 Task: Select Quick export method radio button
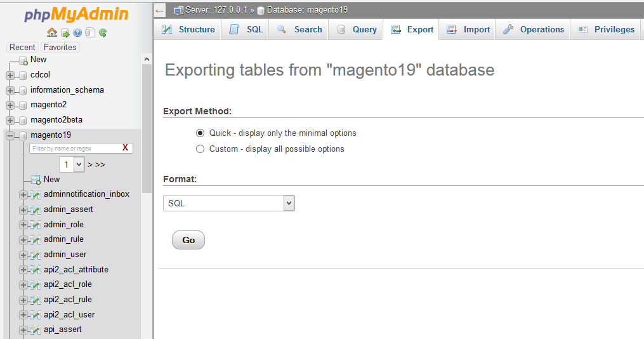pyautogui.click(x=200, y=133)
